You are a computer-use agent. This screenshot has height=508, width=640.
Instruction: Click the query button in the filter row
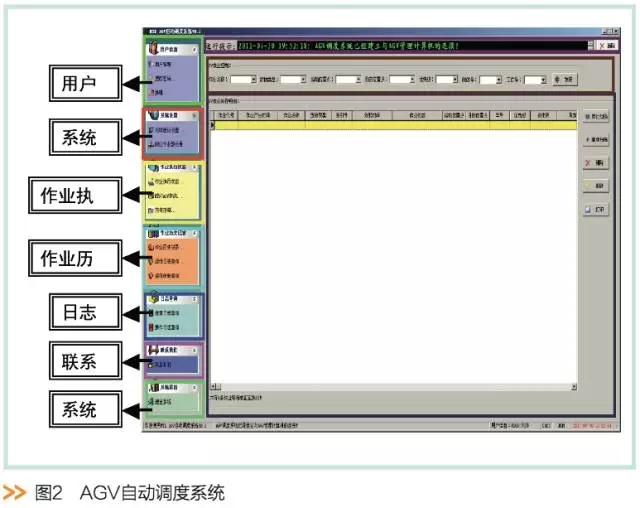[566, 79]
